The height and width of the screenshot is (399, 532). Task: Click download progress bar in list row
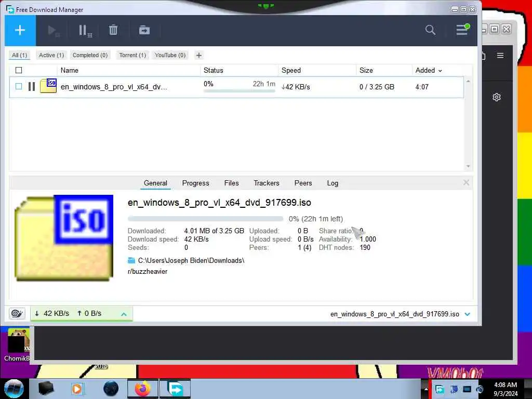tap(239, 91)
